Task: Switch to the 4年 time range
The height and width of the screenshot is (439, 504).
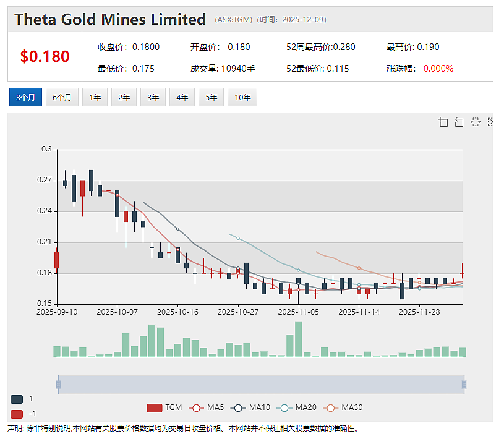Action: [x=182, y=97]
